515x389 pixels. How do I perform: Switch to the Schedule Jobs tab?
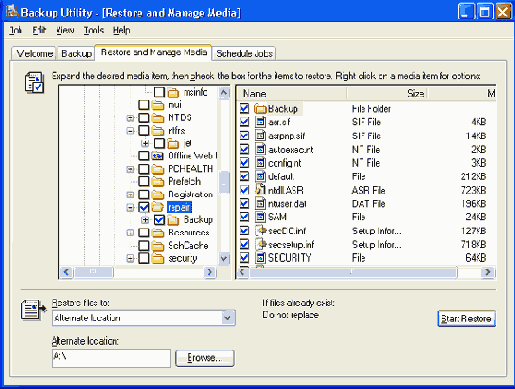pos(244,54)
